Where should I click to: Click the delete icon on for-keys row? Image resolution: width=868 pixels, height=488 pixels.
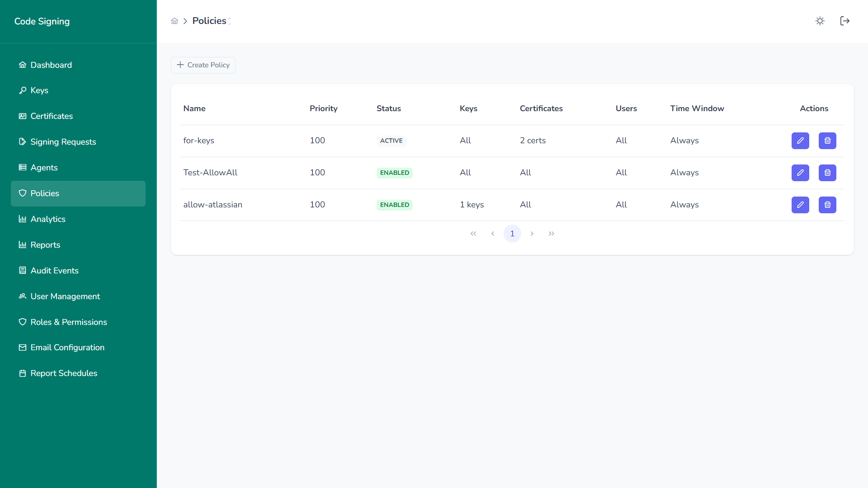[x=827, y=141]
